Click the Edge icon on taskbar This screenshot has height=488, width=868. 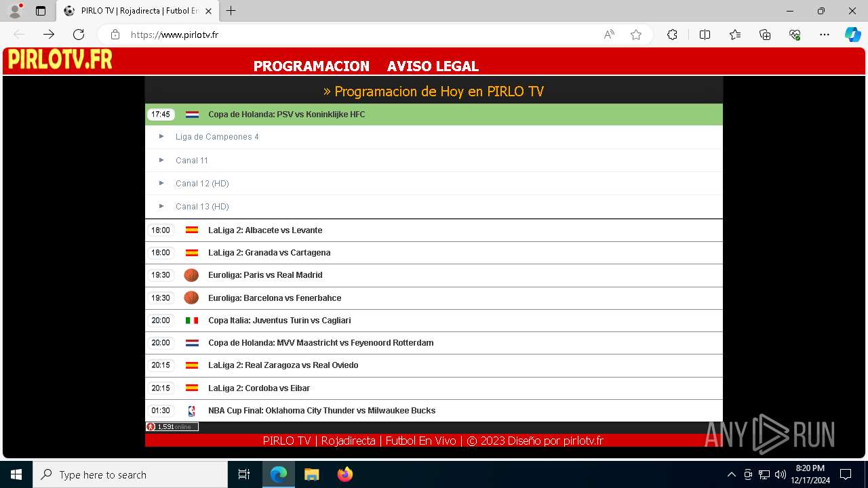[x=279, y=474]
